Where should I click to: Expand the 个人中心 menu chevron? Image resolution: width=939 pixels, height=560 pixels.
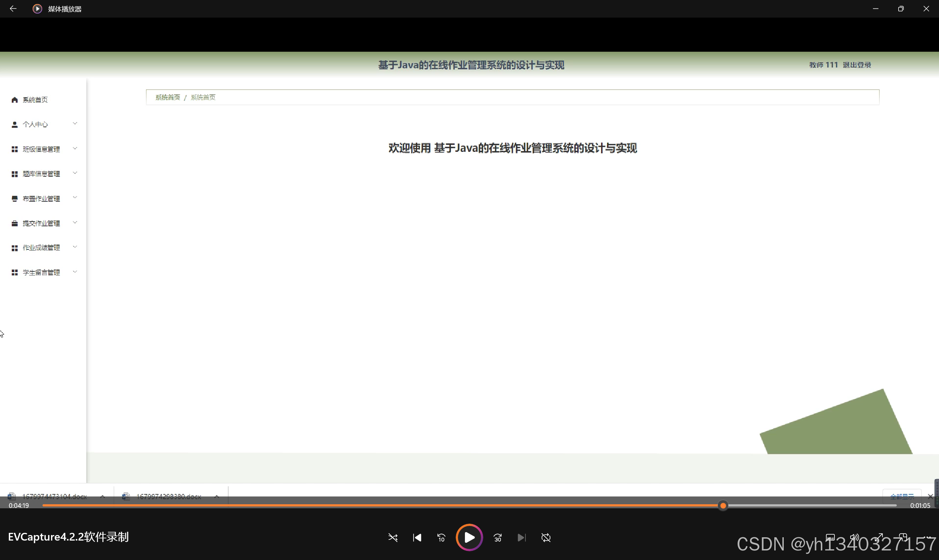[75, 123]
